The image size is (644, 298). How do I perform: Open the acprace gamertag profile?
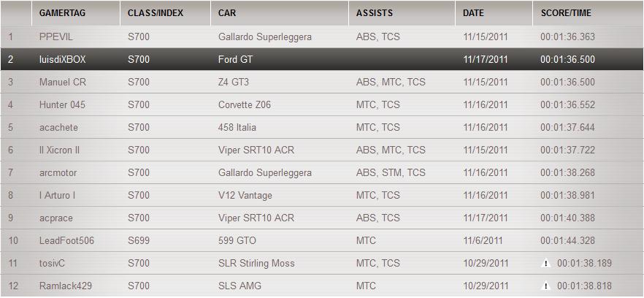[x=56, y=218]
